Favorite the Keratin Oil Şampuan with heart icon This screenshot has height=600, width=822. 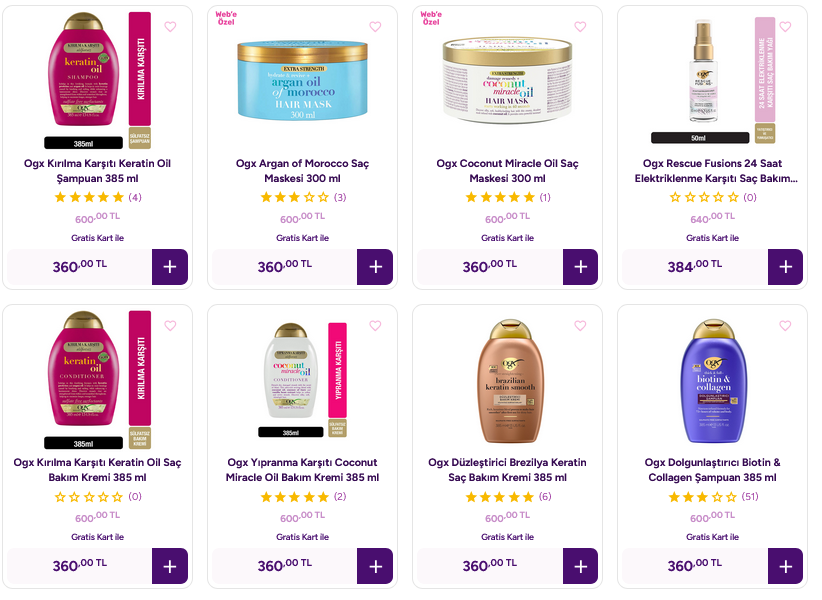coord(170,27)
